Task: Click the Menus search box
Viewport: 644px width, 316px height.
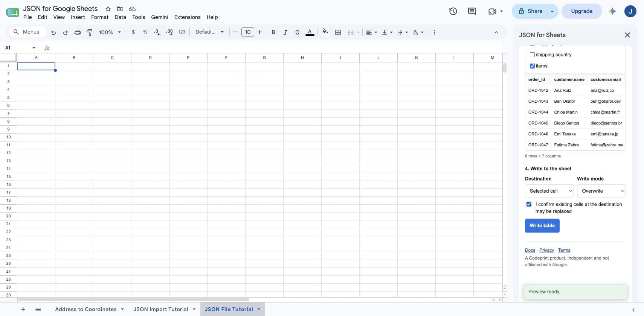Action: pos(28,32)
